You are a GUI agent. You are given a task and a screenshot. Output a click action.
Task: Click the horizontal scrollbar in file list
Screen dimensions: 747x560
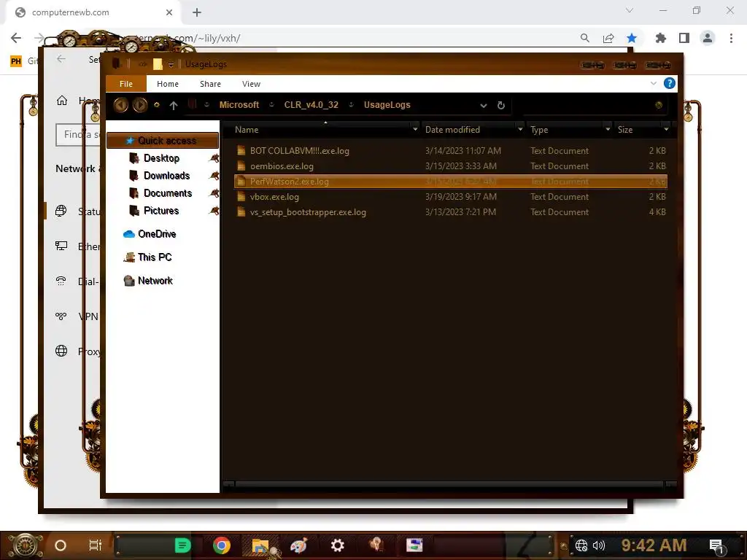(449, 484)
